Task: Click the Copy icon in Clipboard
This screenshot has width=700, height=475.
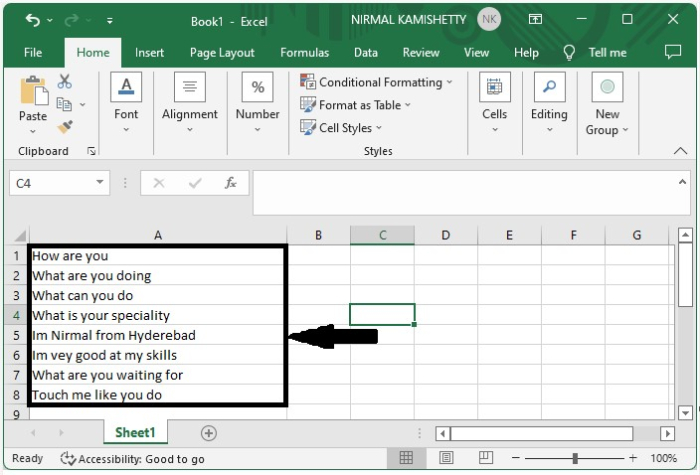Action: pyautogui.click(x=65, y=104)
